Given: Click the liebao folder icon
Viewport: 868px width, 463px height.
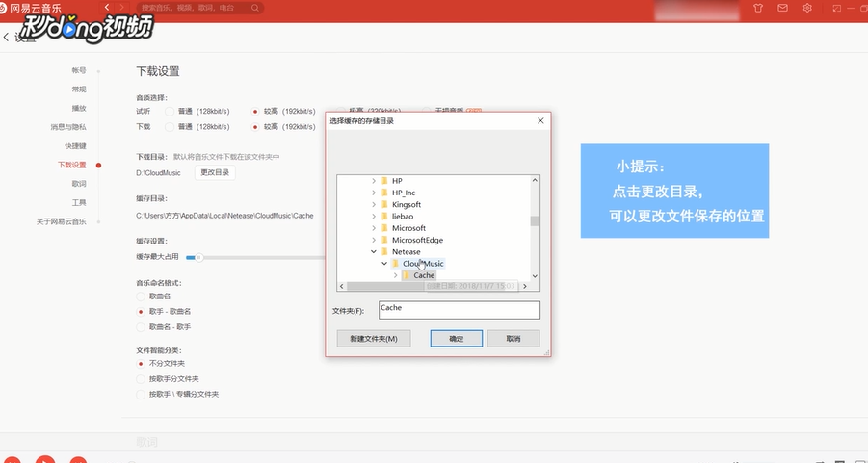Looking at the screenshot, I should (x=384, y=217).
